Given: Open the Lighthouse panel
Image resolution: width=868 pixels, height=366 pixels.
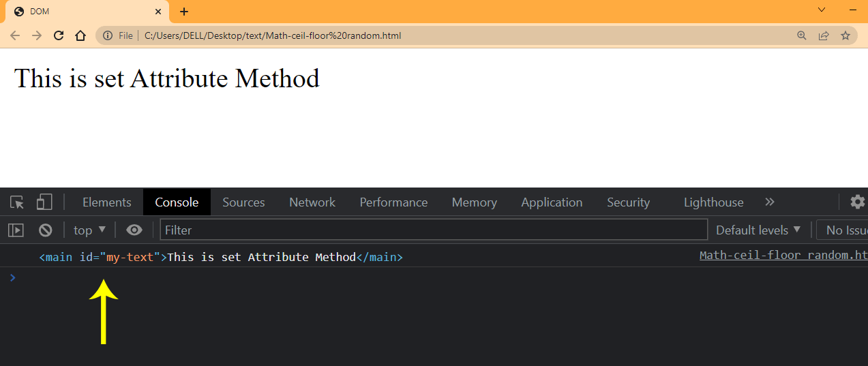Looking at the screenshot, I should point(713,202).
